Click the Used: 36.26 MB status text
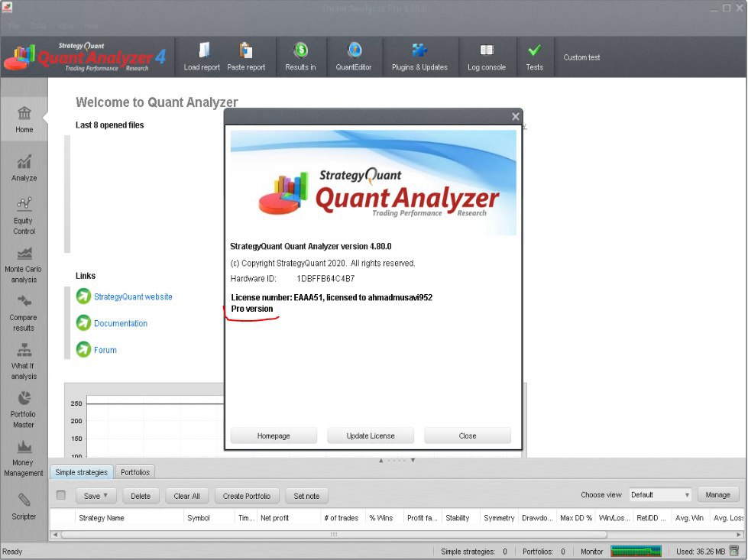Screen dimensions: 748x560 point(701,552)
